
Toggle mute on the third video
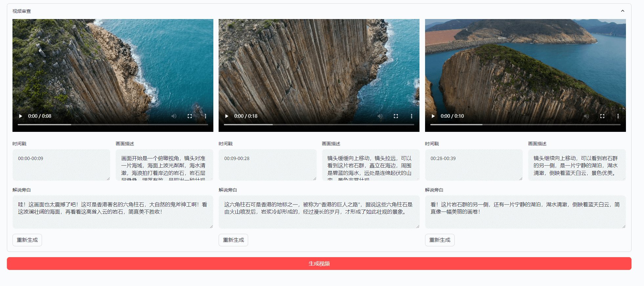(x=587, y=116)
